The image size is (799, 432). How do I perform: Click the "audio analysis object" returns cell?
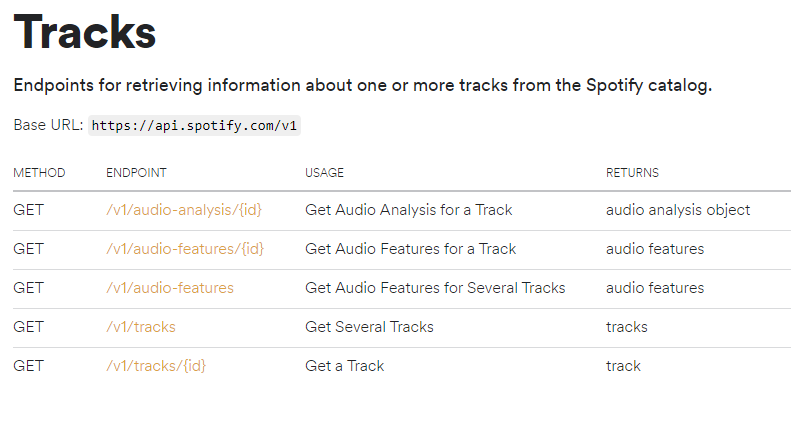pyautogui.click(x=678, y=210)
